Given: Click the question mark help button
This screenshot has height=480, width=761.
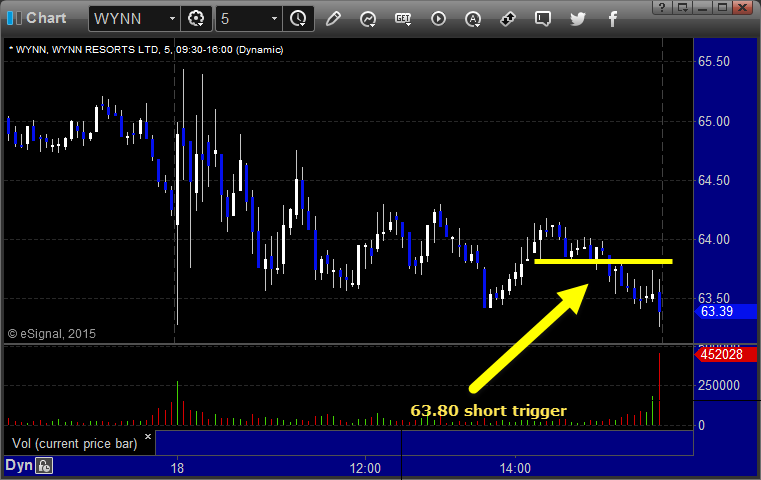Looking at the screenshot, I should 662,7.
